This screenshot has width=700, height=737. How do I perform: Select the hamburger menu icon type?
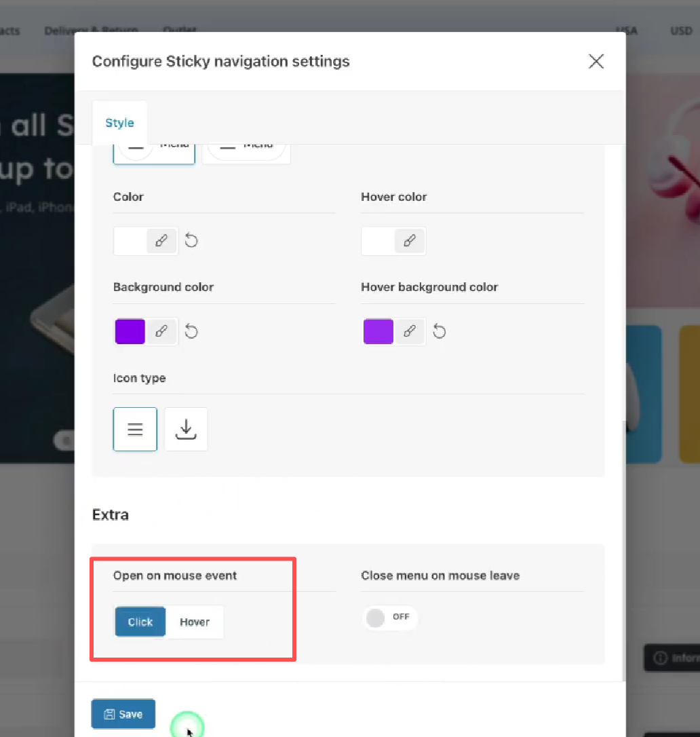pyautogui.click(x=135, y=429)
